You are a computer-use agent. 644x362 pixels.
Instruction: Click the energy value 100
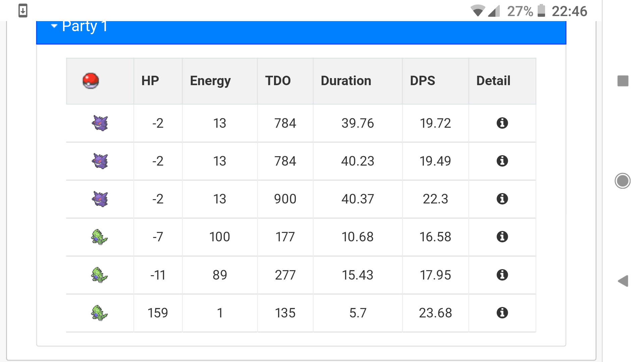[x=220, y=237]
